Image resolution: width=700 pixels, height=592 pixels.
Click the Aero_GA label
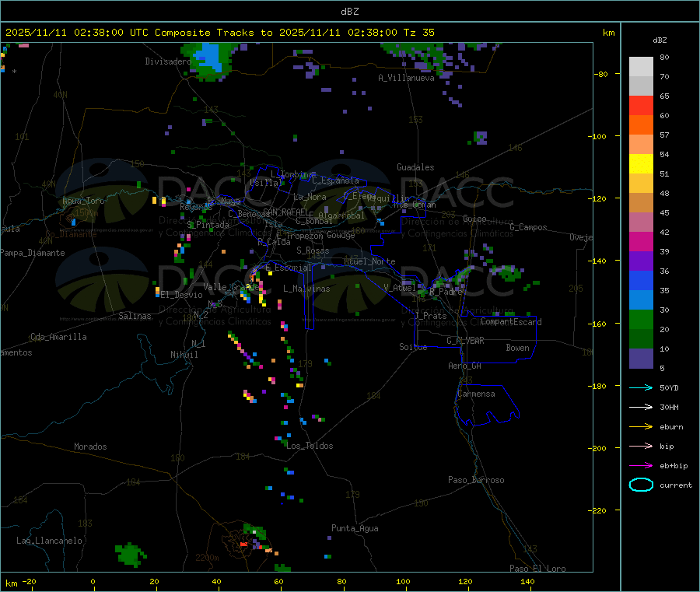click(464, 366)
